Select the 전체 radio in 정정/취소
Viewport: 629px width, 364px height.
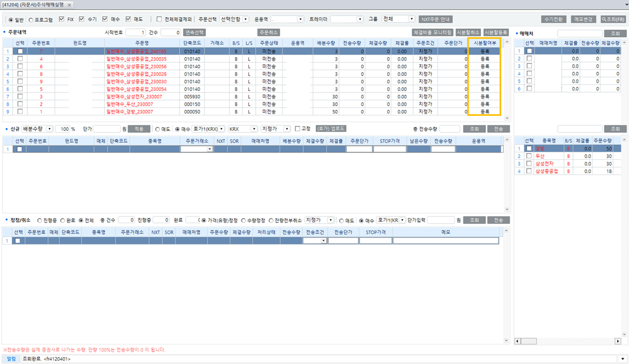[x=81, y=220]
